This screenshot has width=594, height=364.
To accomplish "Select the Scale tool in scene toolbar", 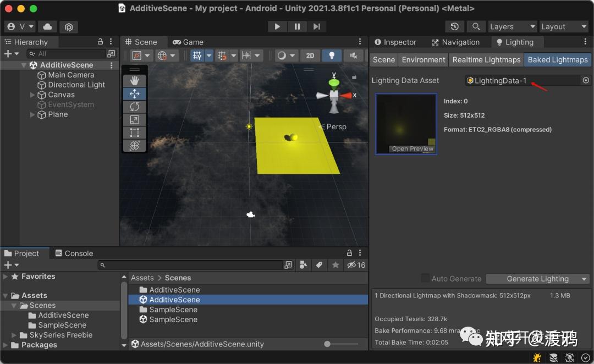I will [135, 120].
